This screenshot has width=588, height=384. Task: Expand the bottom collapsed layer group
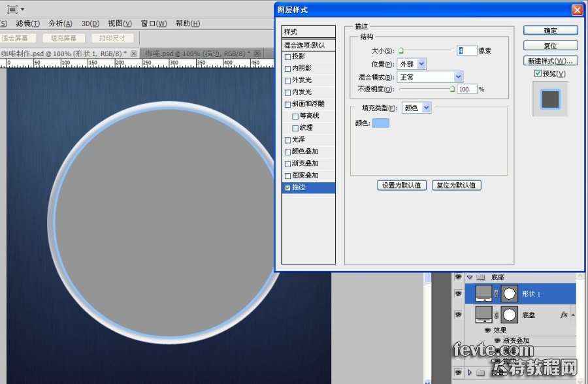click(470, 372)
